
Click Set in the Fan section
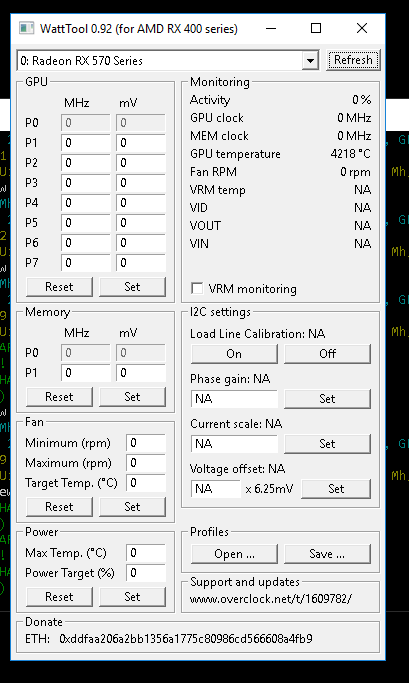coord(132,507)
